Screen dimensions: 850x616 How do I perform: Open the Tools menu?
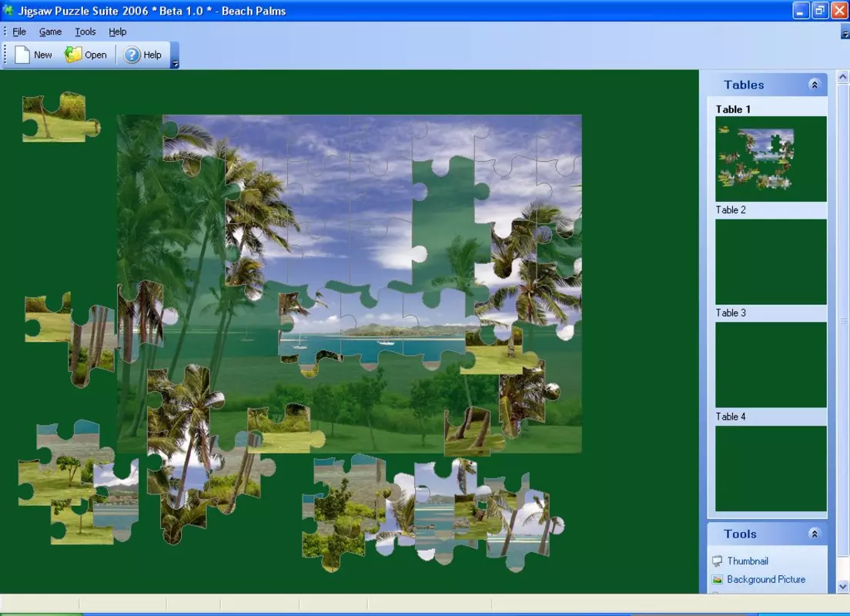click(85, 32)
